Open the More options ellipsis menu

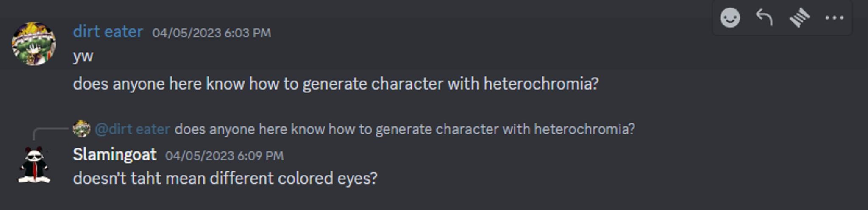[x=834, y=18]
